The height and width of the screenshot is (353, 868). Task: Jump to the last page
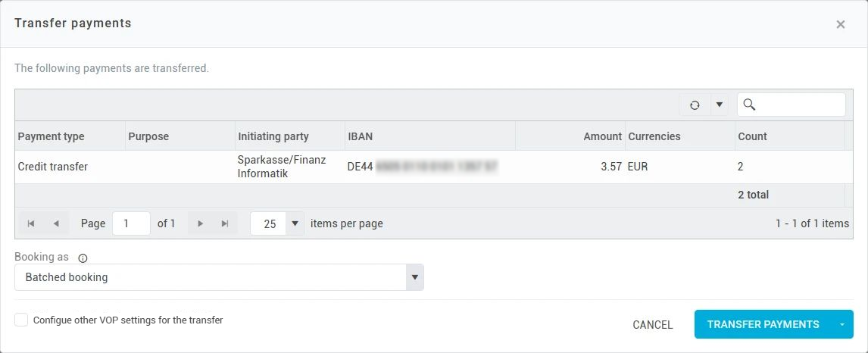point(225,223)
